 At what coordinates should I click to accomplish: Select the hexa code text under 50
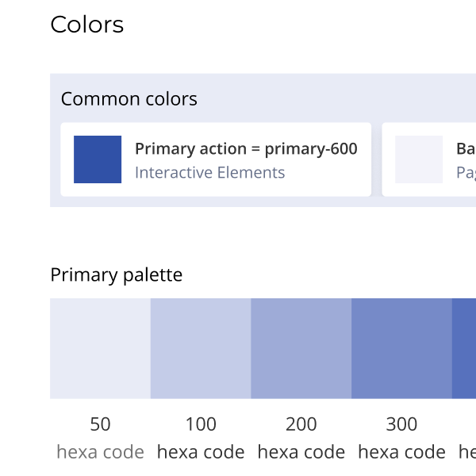point(100,452)
